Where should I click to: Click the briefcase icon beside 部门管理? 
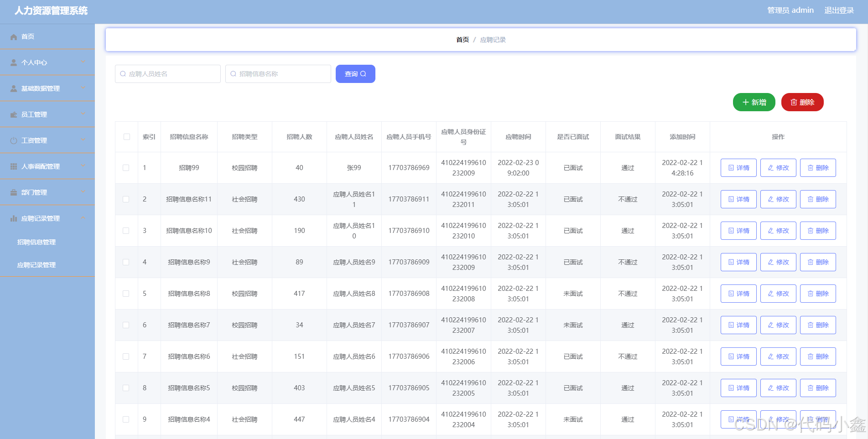point(14,193)
